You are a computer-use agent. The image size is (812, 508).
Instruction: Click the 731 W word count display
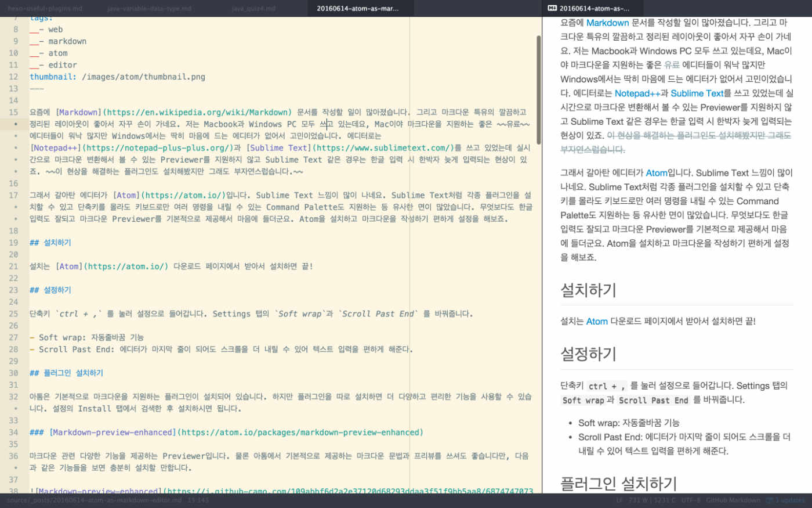click(x=640, y=499)
